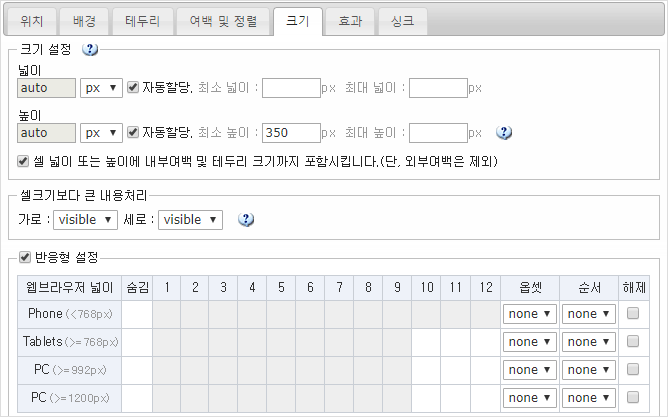
Task: Open the Phone row 옵셋 dropdown
Action: 529,314
